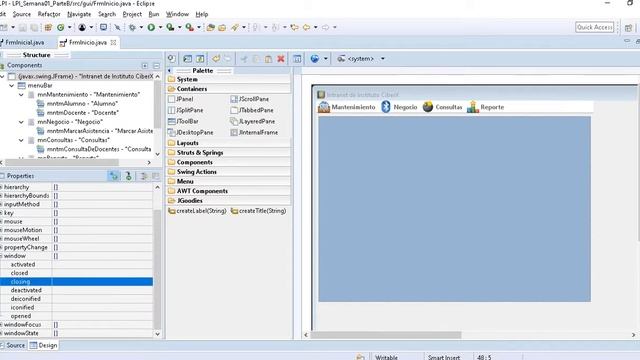Click the New Java Class green icon

pyautogui.click(x=61, y=27)
